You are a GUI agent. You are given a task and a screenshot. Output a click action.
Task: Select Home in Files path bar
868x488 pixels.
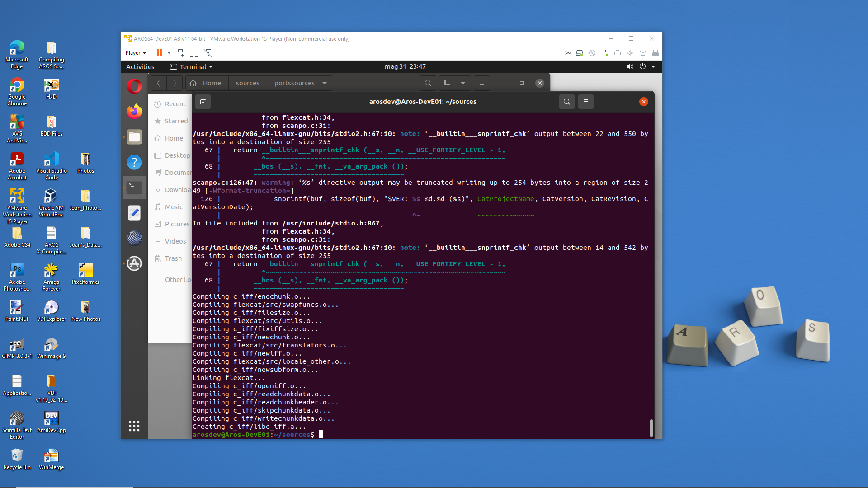coord(207,83)
